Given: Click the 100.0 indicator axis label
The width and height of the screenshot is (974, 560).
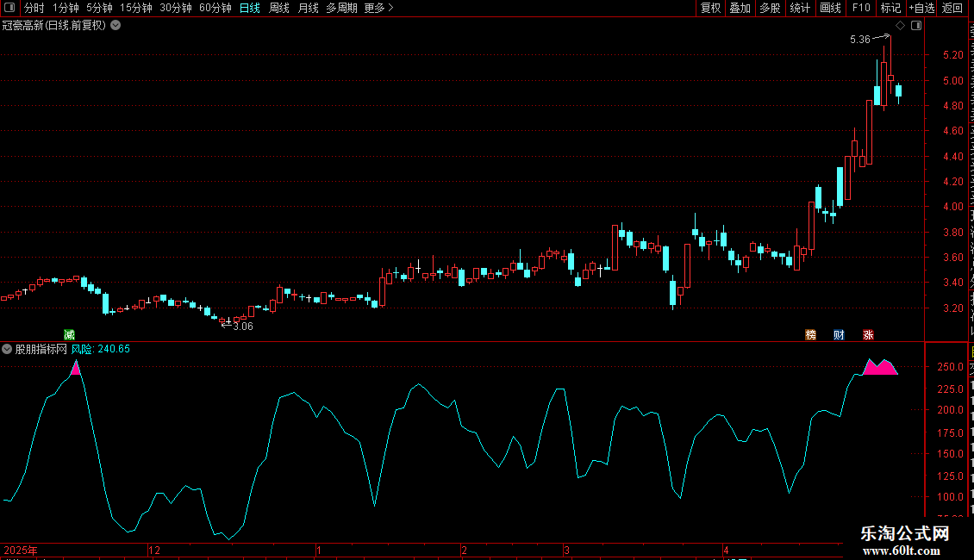Looking at the screenshot, I should click(x=950, y=496).
